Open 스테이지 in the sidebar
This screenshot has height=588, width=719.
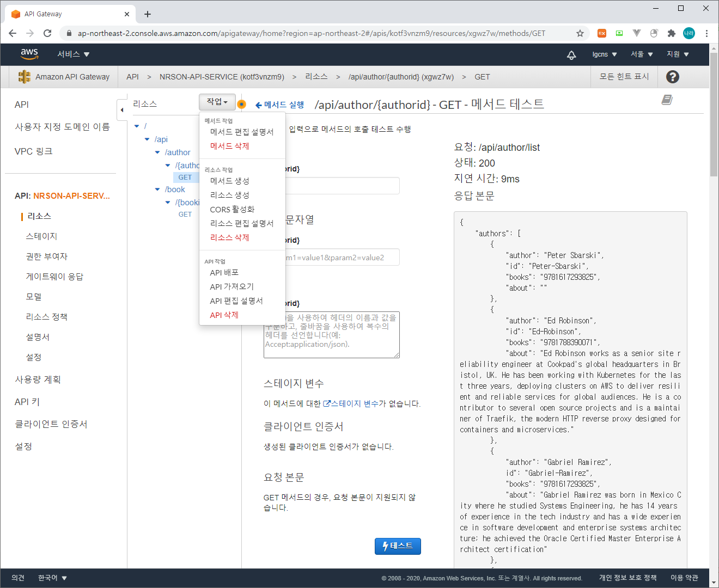point(41,236)
